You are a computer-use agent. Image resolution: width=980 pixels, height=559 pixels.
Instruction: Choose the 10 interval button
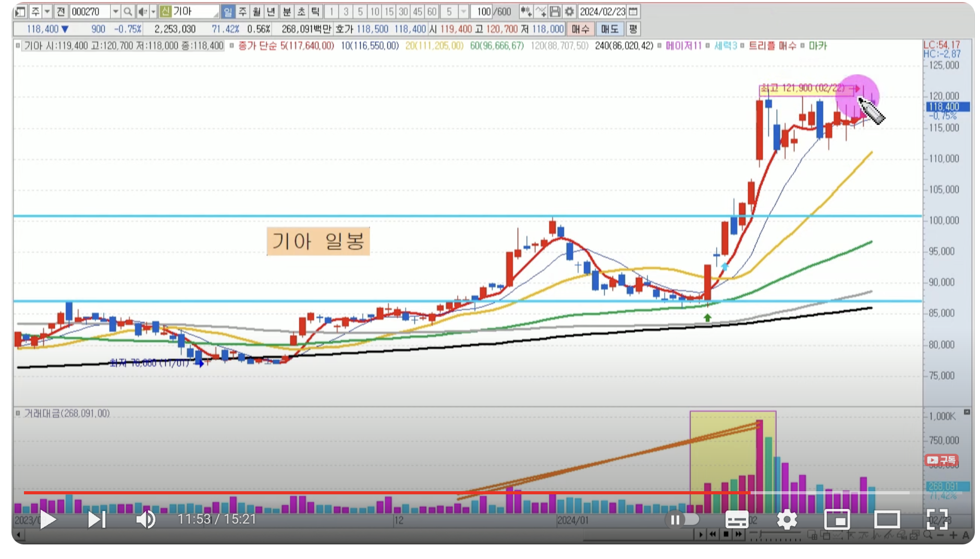coord(374,11)
